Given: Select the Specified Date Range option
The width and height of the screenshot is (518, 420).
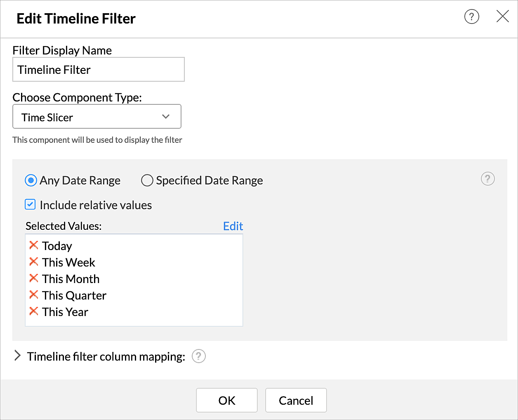Looking at the screenshot, I should [147, 180].
